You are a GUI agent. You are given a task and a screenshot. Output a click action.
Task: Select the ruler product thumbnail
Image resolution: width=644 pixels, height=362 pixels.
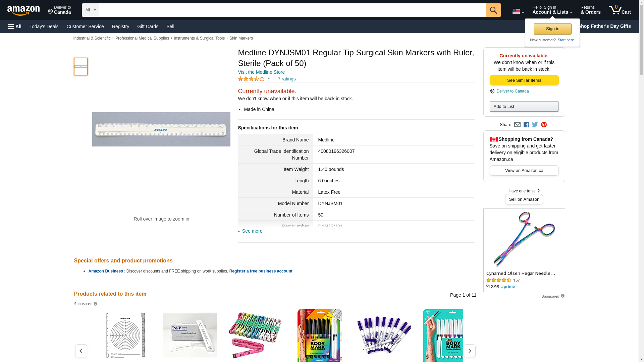[81, 67]
